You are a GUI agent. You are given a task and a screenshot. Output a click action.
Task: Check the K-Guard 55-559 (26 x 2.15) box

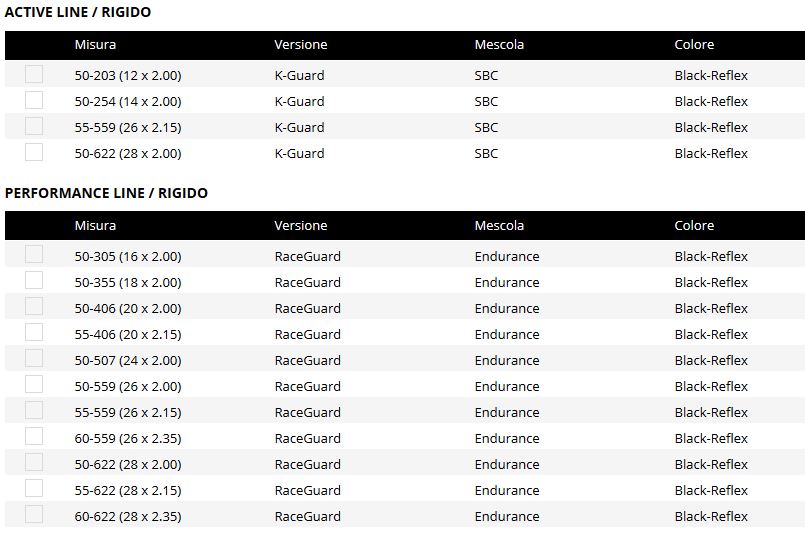[34, 126]
